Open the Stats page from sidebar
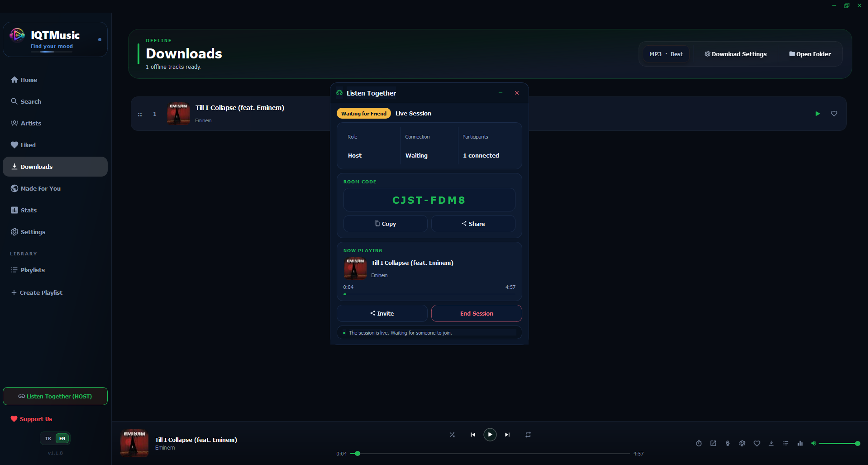 tap(28, 210)
